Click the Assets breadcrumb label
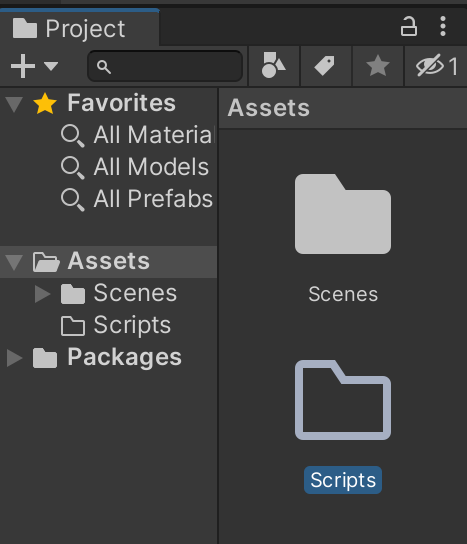 click(x=269, y=108)
